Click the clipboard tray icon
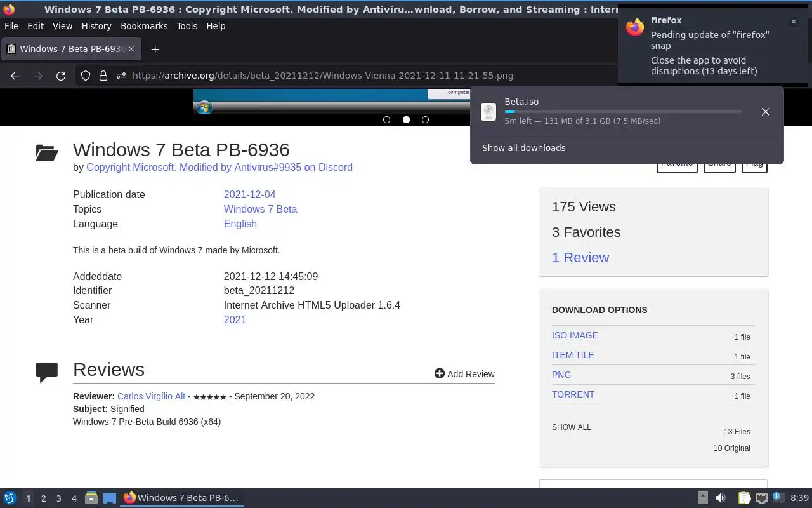The image size is (812, 508). tap(744, 498)
